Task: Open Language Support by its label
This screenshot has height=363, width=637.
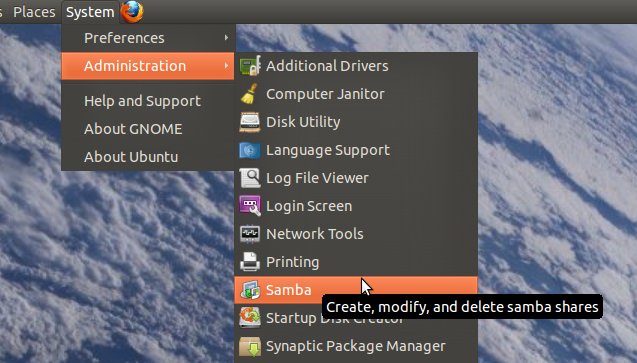Action: tap(328, 151)
